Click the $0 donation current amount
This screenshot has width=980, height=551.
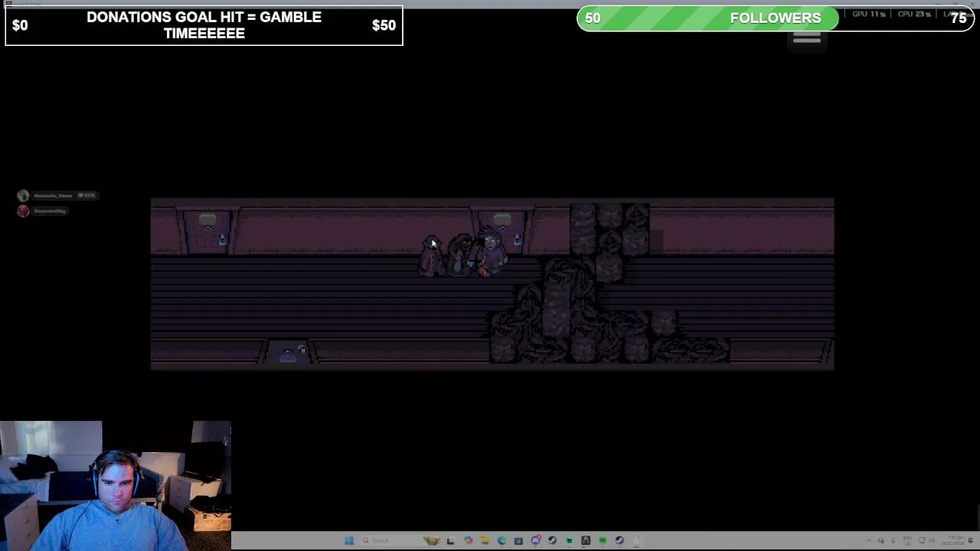tap(20, 25)
